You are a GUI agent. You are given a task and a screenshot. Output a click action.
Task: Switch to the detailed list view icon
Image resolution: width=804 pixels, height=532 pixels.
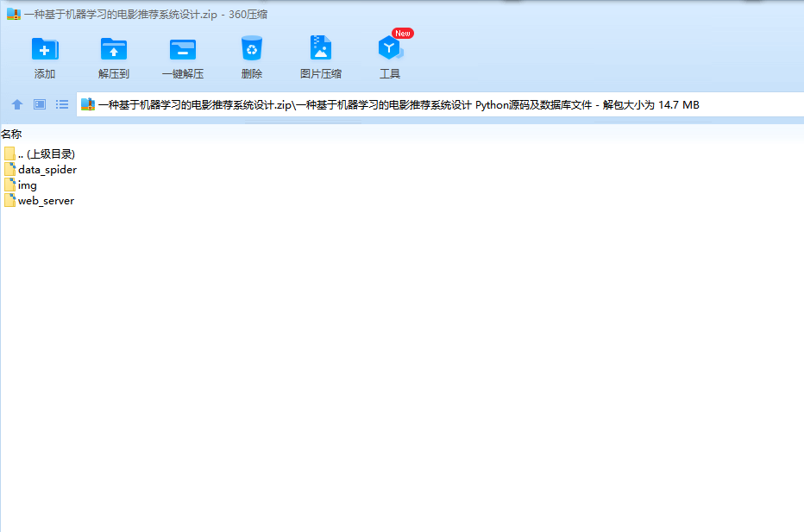point(40,104)
